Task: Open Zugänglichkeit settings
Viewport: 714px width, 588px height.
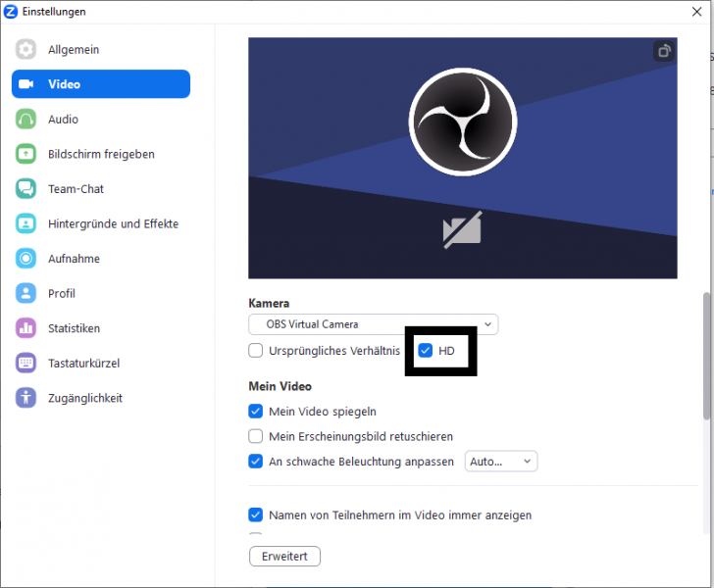Action: (x=101, y=398)
